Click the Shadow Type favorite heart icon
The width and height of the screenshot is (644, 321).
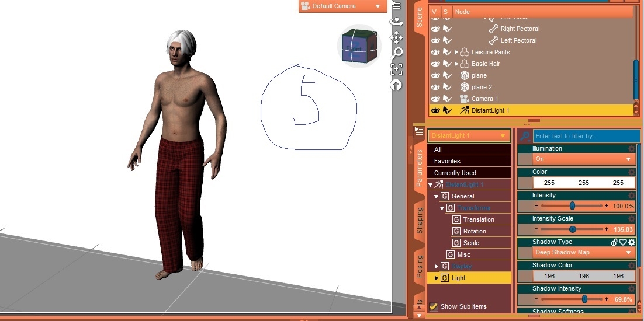(x=622, y=242)
